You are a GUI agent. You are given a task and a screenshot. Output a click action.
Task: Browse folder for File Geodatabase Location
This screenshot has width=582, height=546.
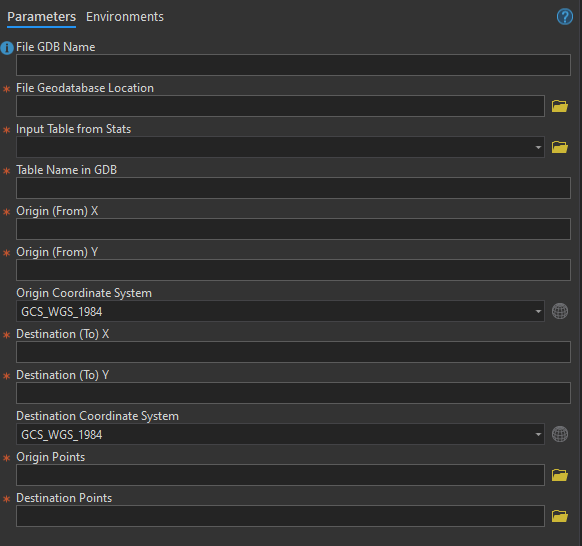click(x=560, y=106)
